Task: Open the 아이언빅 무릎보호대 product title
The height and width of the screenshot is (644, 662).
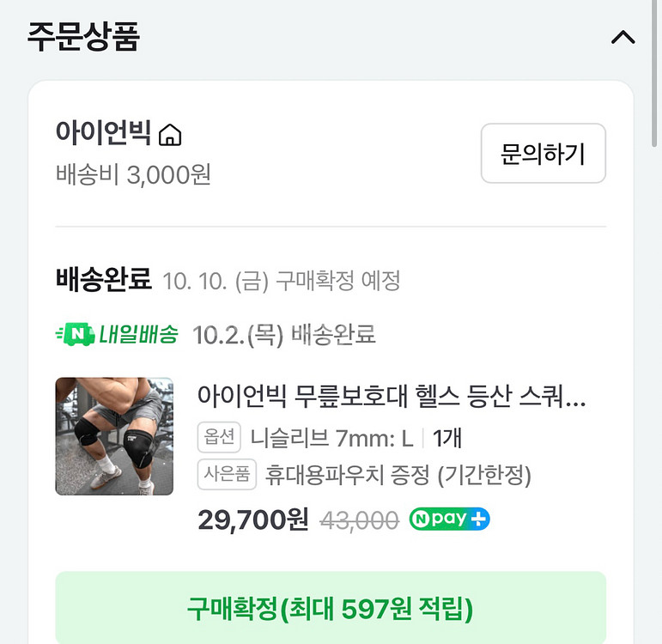Action: pos(392,398)
